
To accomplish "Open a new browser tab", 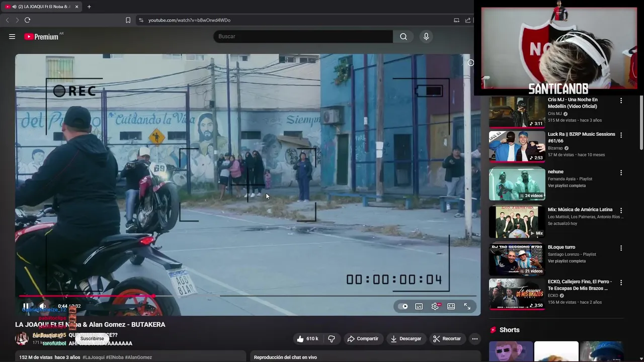I will coord(89,7).
